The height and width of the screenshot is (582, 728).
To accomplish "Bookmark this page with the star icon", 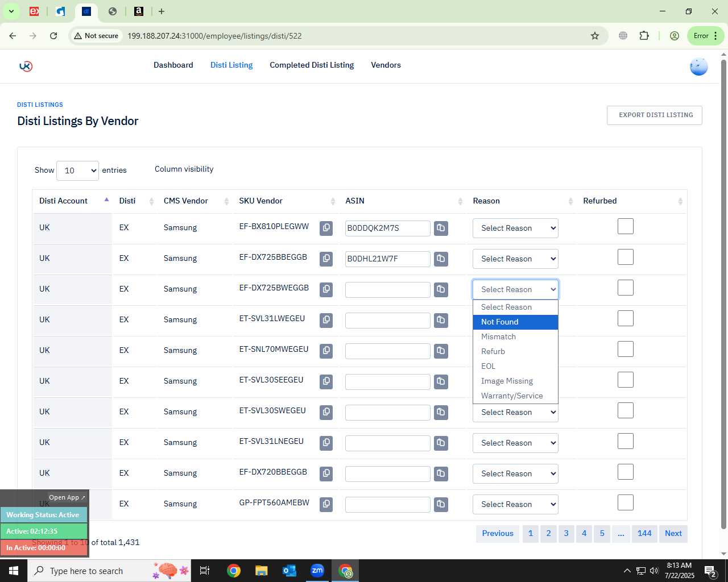I will [595, 36].
